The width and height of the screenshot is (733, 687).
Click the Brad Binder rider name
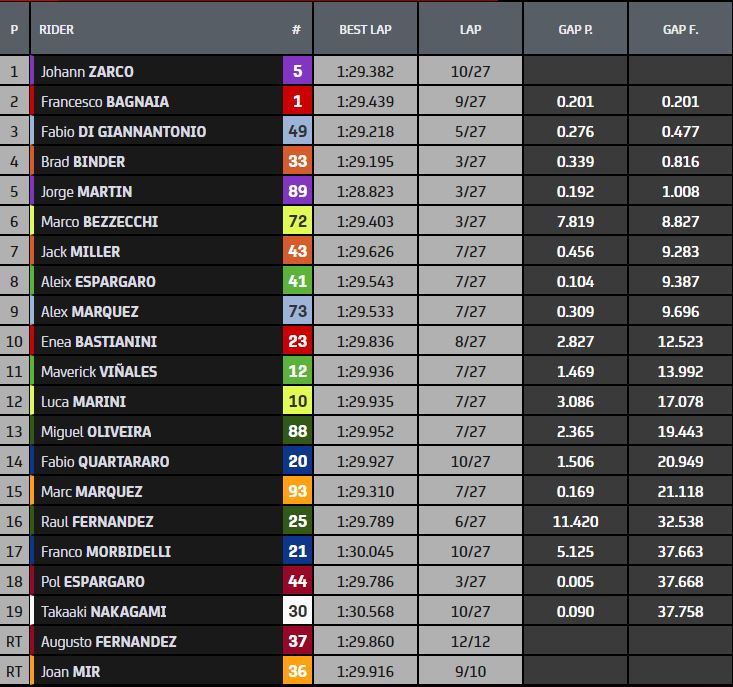pos(83,161)
